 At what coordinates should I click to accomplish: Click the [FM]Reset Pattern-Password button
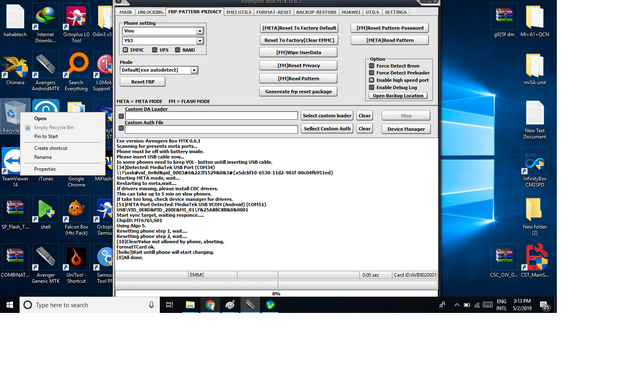(390, 28)
